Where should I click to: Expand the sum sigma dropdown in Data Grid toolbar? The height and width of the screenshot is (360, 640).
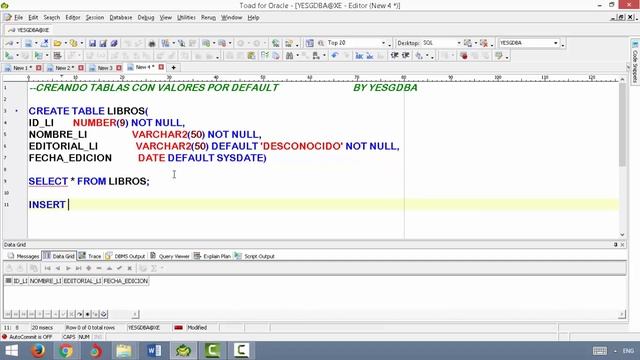pyautogui.click(x=162, y=268)
